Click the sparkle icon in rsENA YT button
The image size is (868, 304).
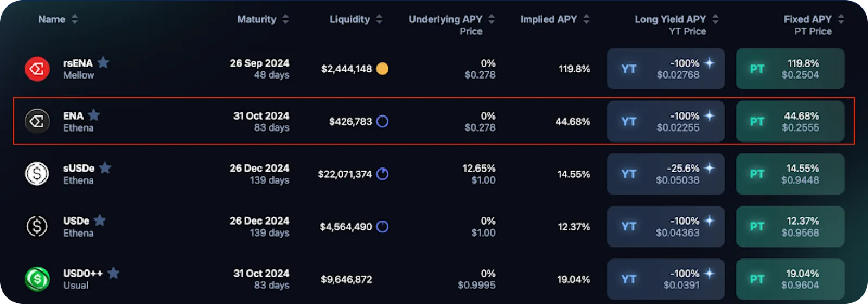click(x=709, y=63)
